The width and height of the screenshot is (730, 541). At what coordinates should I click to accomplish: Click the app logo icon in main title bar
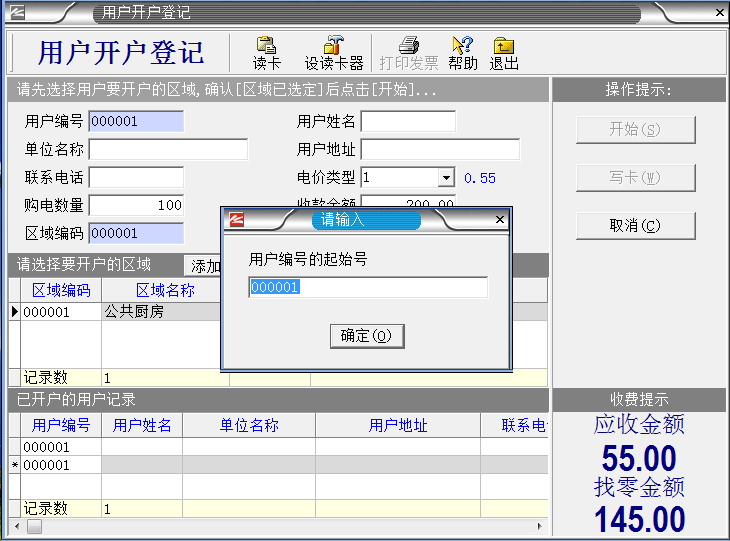click(17, 13)
